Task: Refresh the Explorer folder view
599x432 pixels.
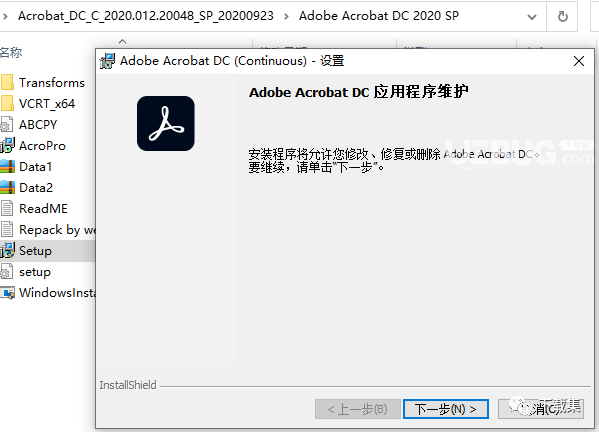Action: coord(562,16)
